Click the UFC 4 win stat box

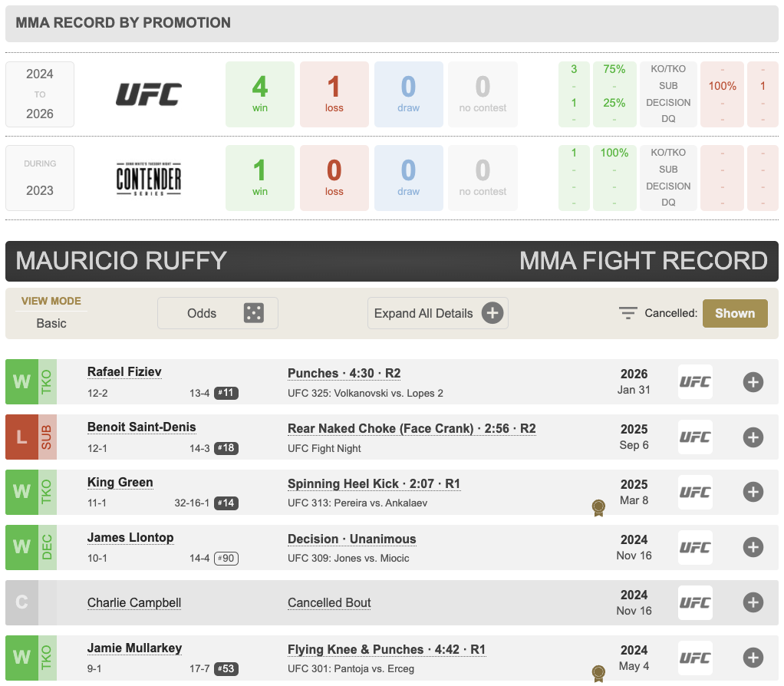(x=260, y=94)
